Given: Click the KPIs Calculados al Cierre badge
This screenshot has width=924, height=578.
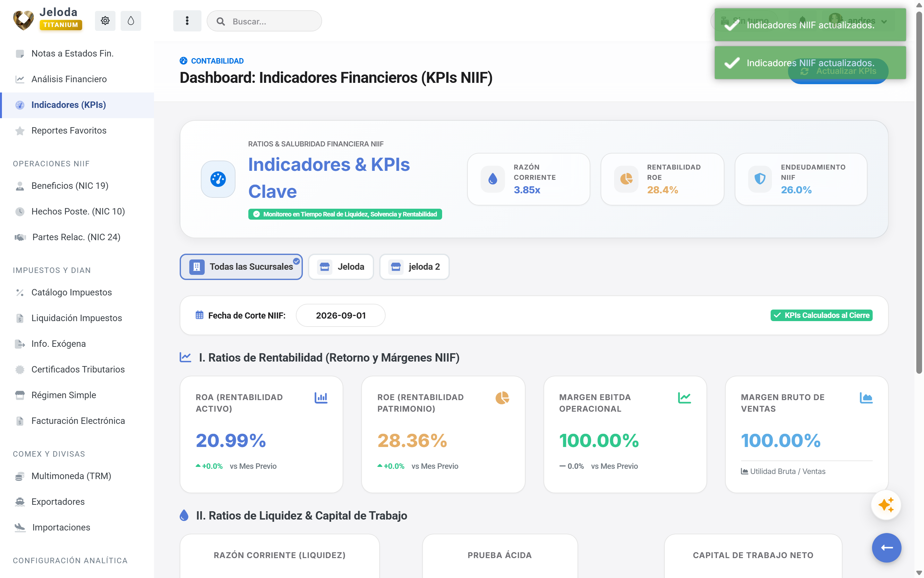Looking at the screenshot, I should click(x=821, y=315).
